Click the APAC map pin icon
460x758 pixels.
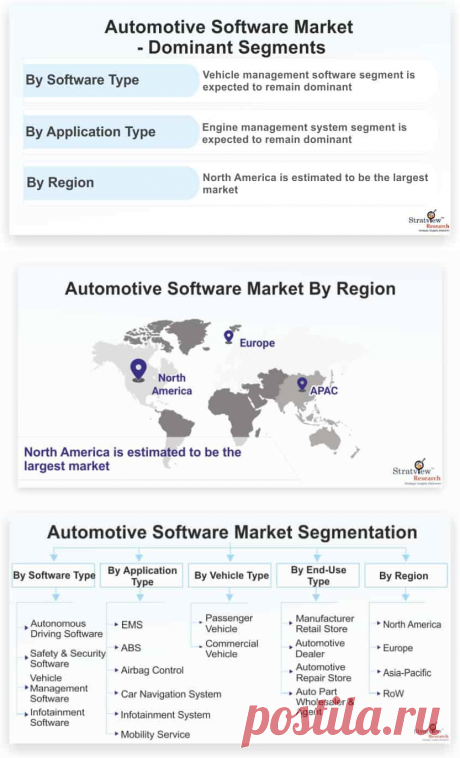302,384
